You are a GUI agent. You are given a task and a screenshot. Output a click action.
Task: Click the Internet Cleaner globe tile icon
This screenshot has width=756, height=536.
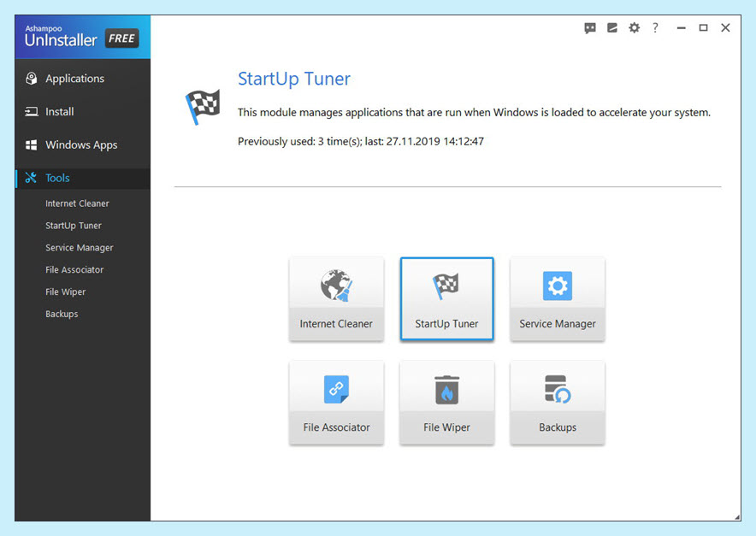(x=336, y=286)
